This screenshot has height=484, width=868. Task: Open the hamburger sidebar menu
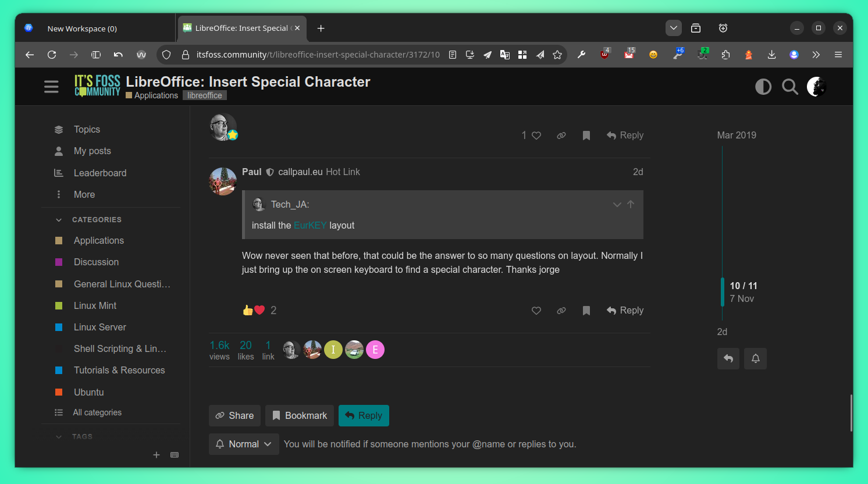point(51,87)
